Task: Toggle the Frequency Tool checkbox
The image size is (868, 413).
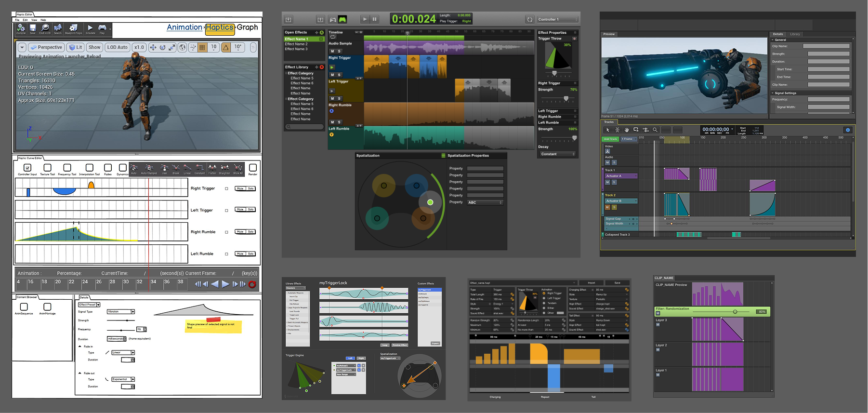Action: pyautogui.click(x=67, y=167)
